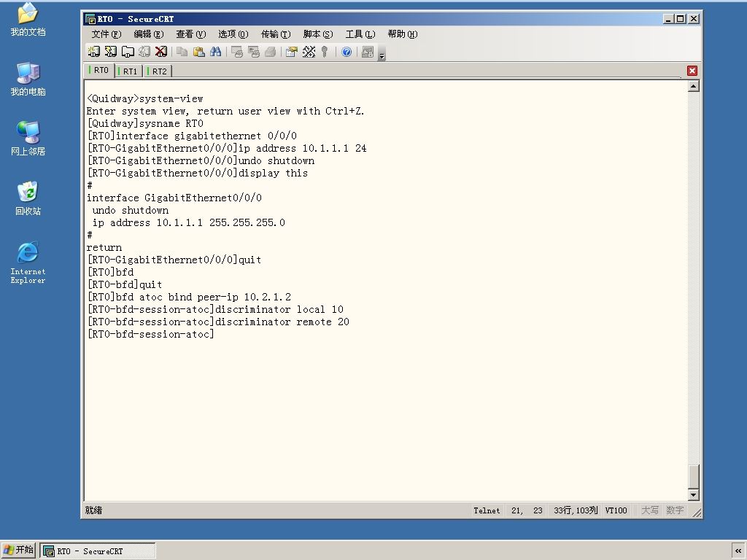Click the Paste clipboard icon
The height and width of the screenshot is (560, 747).
pyautogui.click(x=198, y=52)
